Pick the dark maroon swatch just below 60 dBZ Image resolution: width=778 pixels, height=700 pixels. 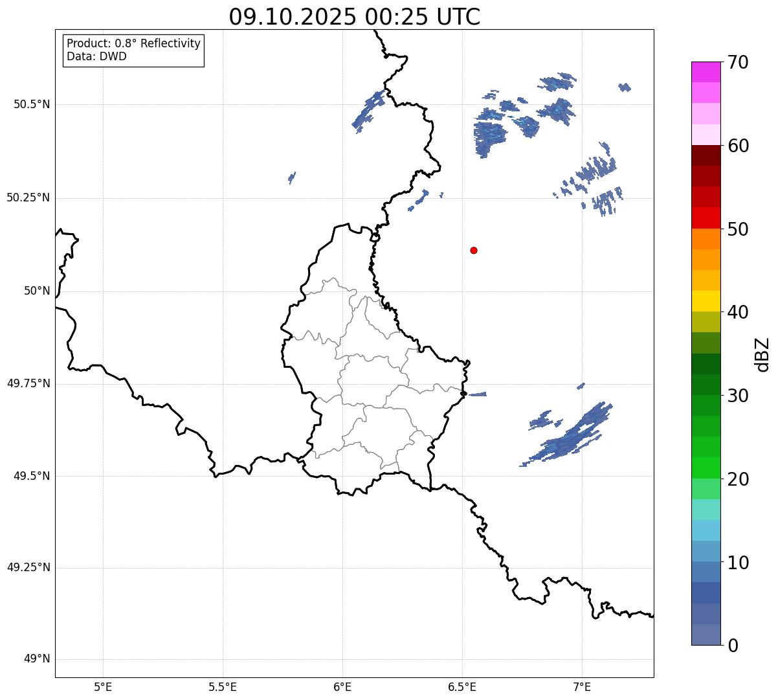click(706, 155)
